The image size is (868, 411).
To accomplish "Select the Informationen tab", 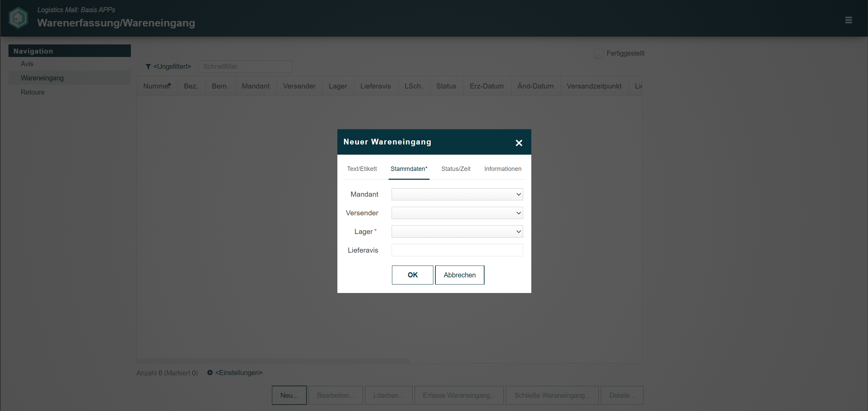I will [x=502, y=169].
